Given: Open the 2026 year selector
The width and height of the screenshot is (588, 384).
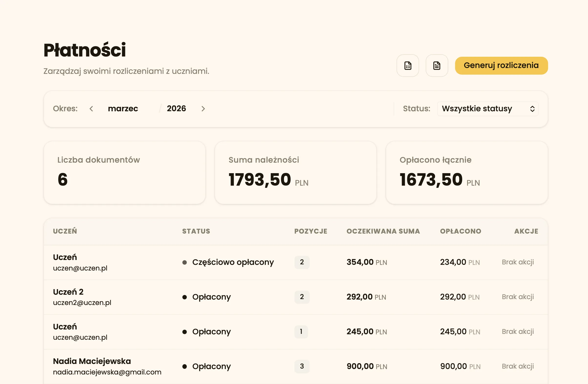Looking at the screenshot, I should pyautogui.click(x=176, y=109).
